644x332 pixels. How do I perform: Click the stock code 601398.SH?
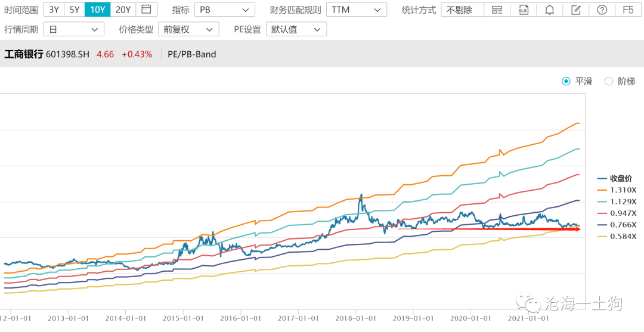tap(67, 54)
